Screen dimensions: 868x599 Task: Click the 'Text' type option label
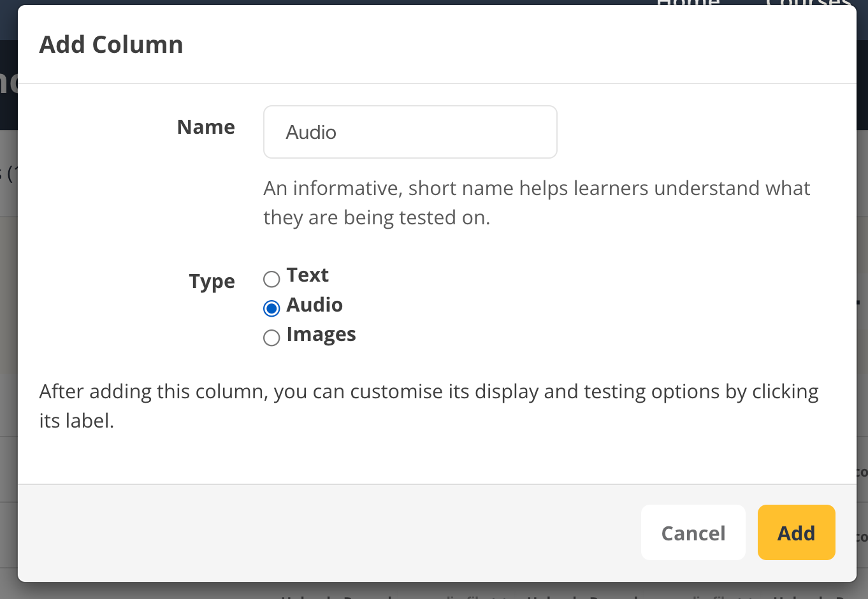tap(308, 275)
